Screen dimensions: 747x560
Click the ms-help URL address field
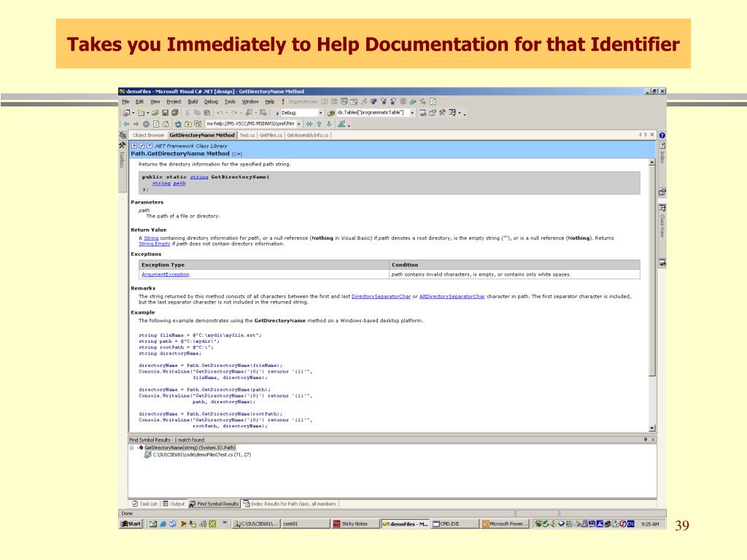click(x=251, y=124)
